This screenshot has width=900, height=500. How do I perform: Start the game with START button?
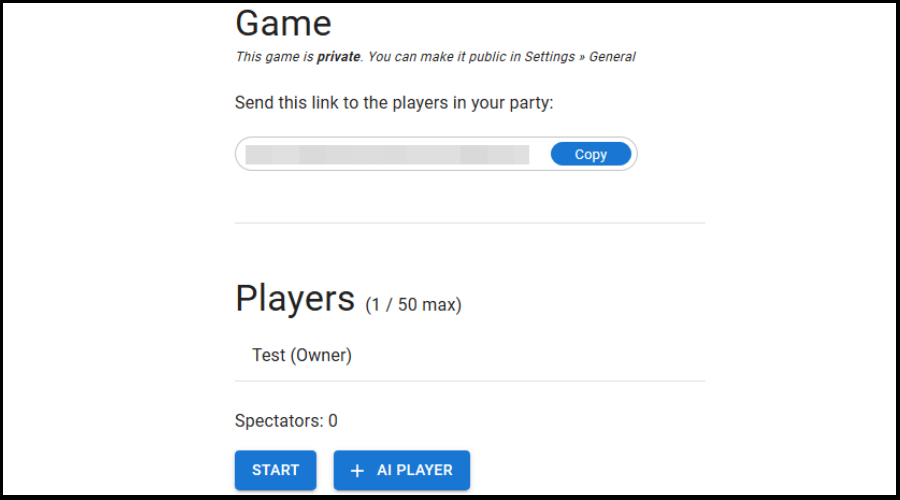[x=275, y=470]
